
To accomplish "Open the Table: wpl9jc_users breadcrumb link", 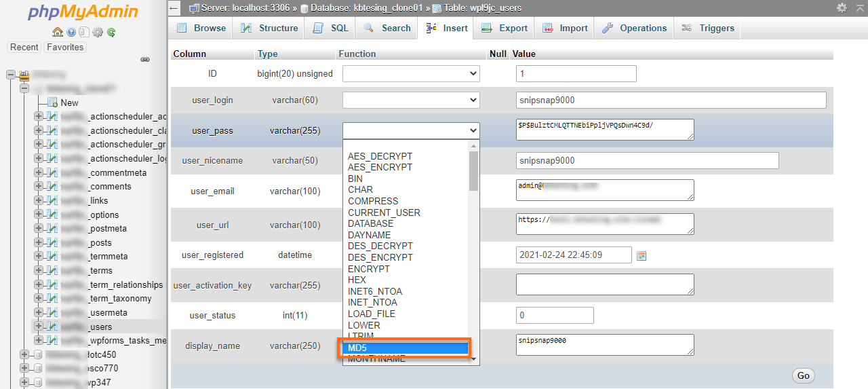I will point(482,8).
